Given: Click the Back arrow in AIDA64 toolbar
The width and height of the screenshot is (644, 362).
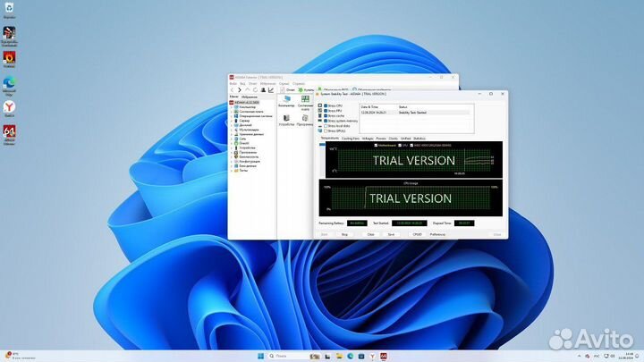Looking at the screenshot, I should click(x=233, y=90).
